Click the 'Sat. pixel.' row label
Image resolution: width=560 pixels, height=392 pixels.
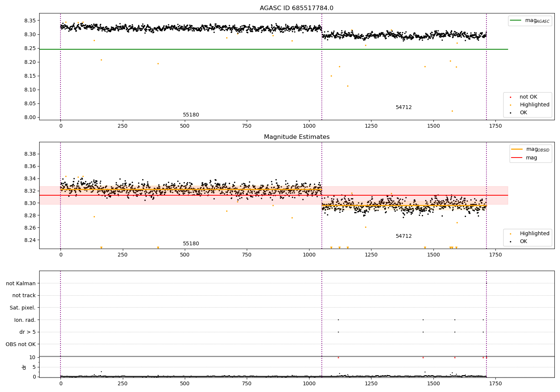click(23, 308)
